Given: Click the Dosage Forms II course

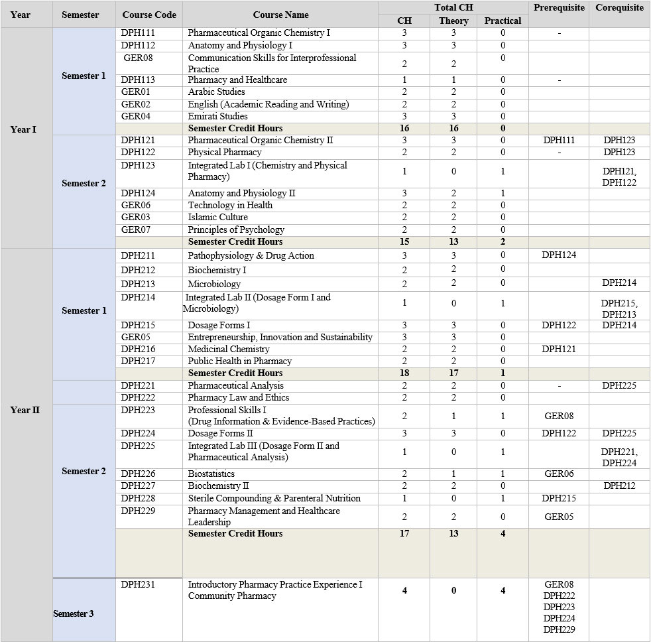Looking at the screenshot, I should (x=220, y=434).
